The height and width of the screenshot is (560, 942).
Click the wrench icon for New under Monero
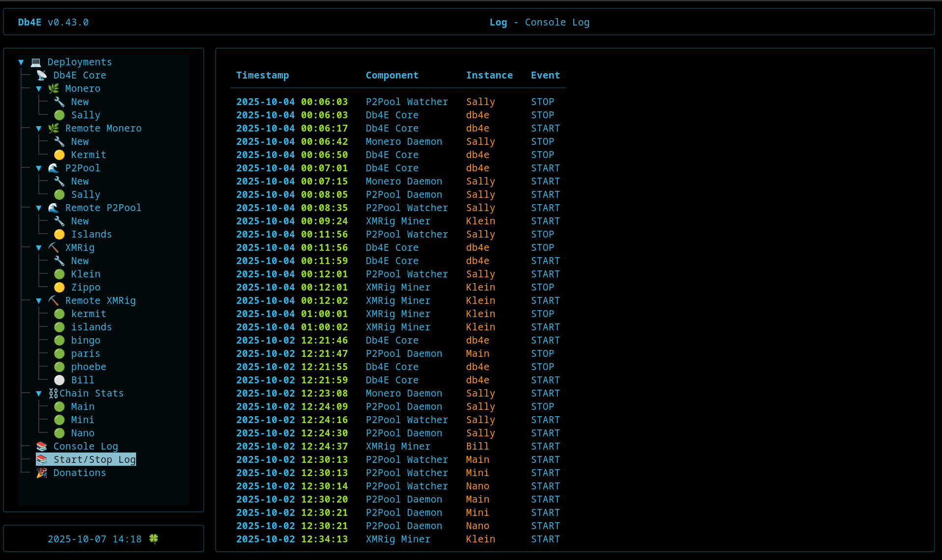pos(59,102)
